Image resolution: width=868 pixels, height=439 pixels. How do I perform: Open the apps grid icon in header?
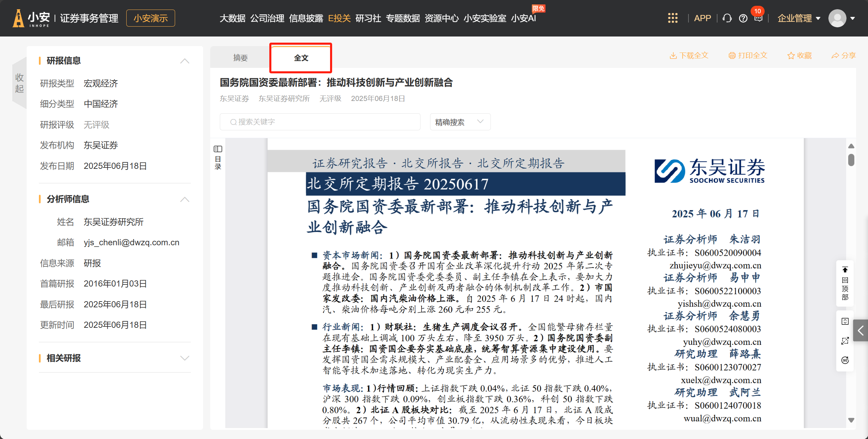pyautogui.click(x=672, y=18)
